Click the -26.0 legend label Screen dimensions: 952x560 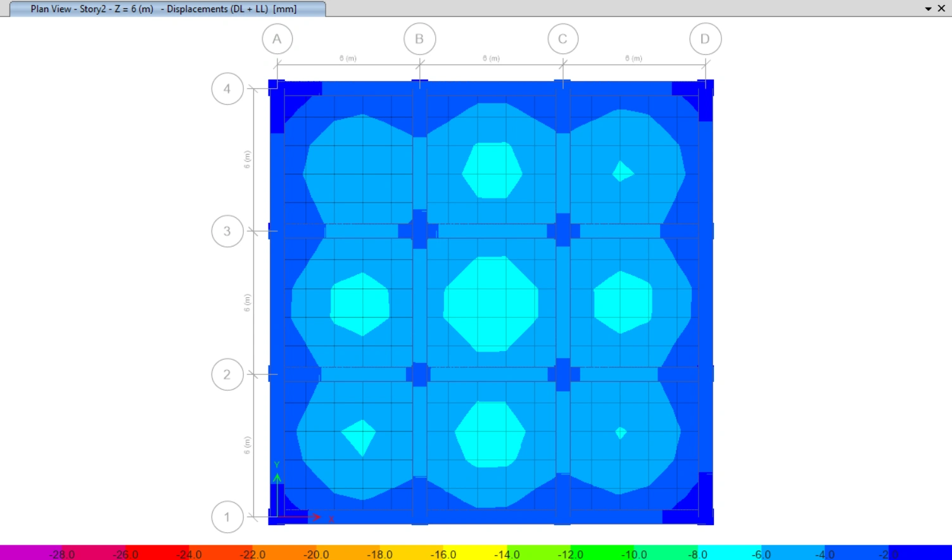[x=125, y=554]
